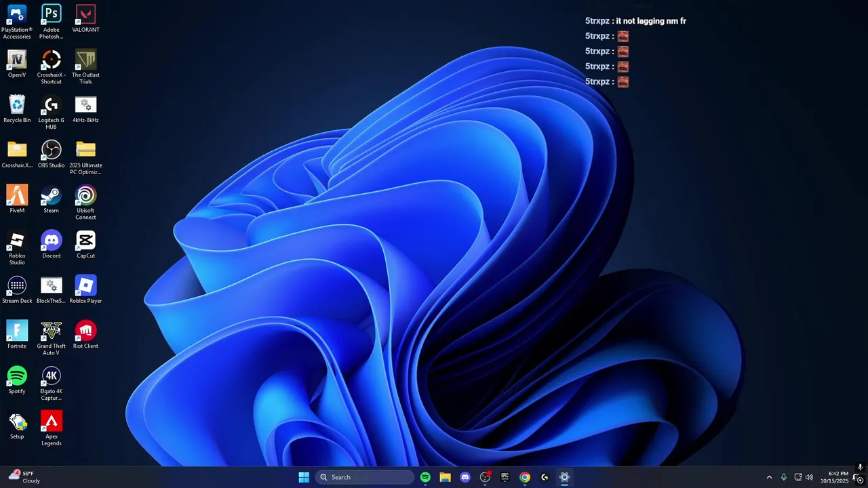Click the taskbar Search box
Viewport: 868px width, 488px height.
point(366,477)
